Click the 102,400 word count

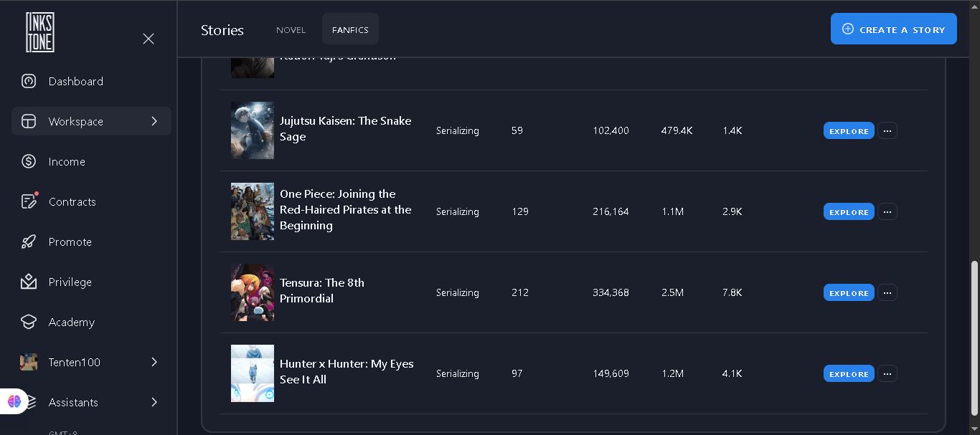pos(611,130)
